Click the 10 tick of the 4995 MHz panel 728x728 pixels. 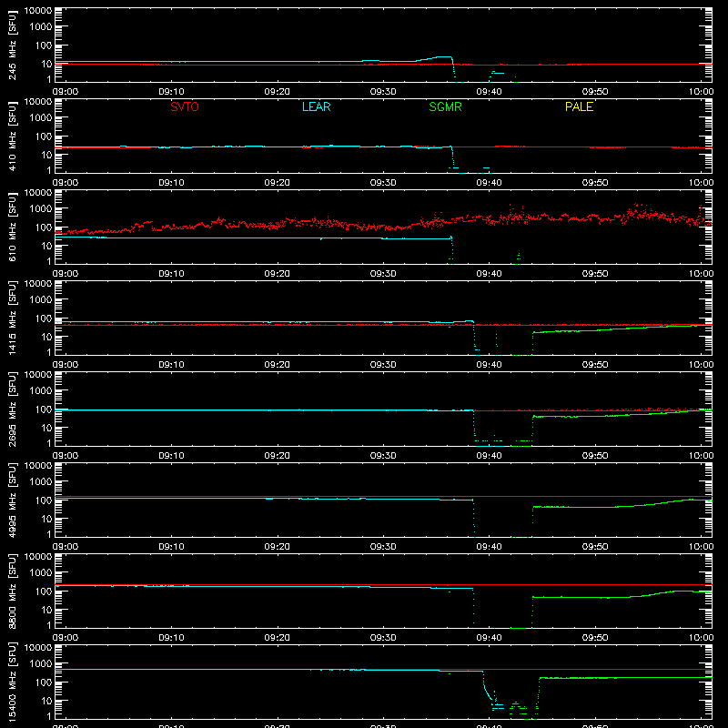46,519
